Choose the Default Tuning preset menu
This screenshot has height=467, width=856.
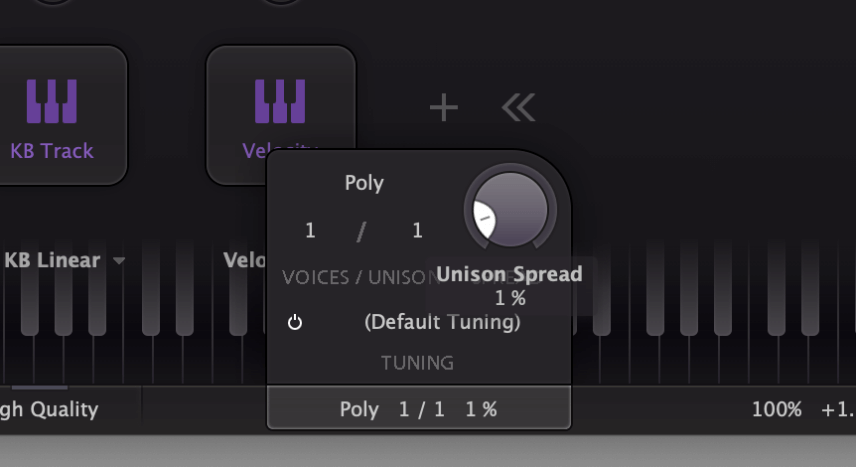442,322
